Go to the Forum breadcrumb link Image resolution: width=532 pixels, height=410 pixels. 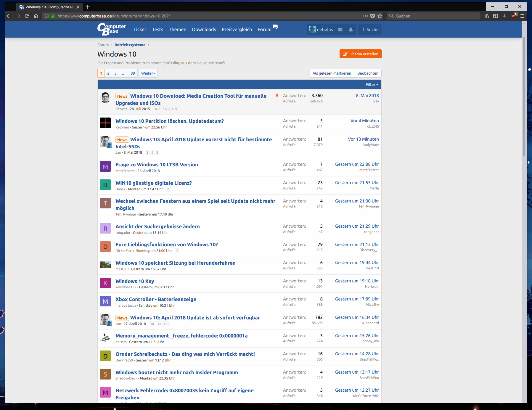coord(103,45)
